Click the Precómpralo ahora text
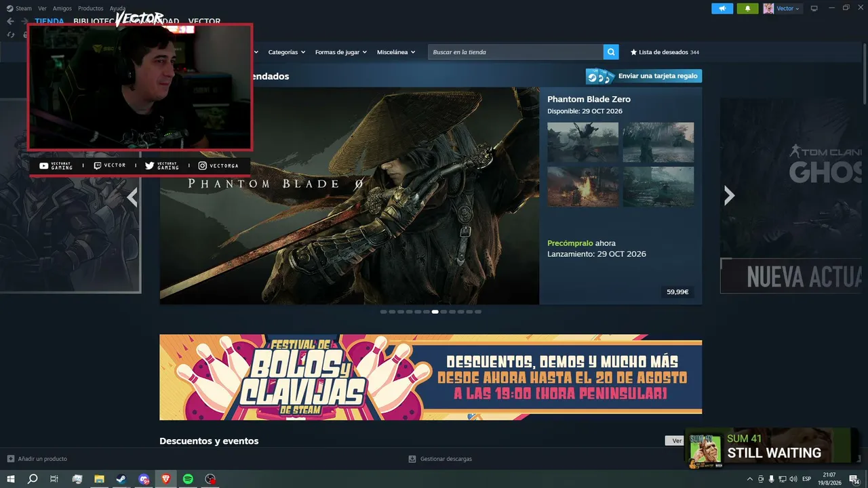This screenshot has height=488, width=868. tap(581, 243)
